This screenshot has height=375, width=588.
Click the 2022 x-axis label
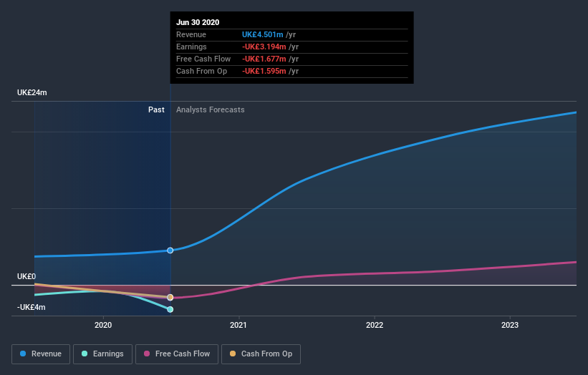click(375, 325)
